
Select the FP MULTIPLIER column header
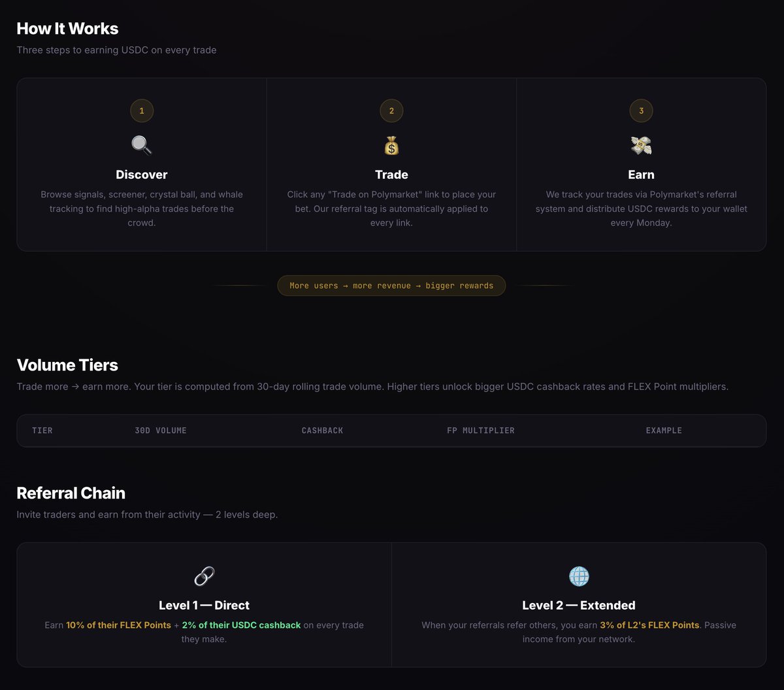(x=481, y=431)
